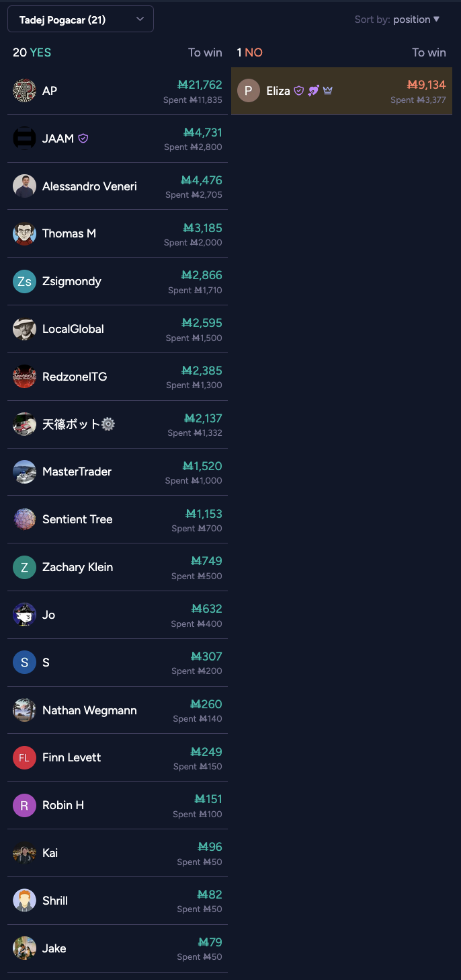Click the purple heart-arrow badge next to Eliza
This screenshot has height=980, width=461.
point(314,91)
